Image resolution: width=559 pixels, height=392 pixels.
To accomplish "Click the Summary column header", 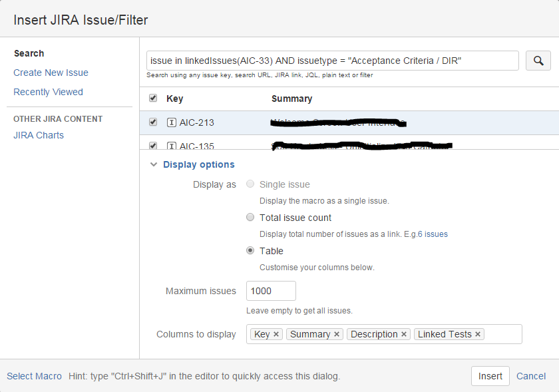I will [292, 98].
